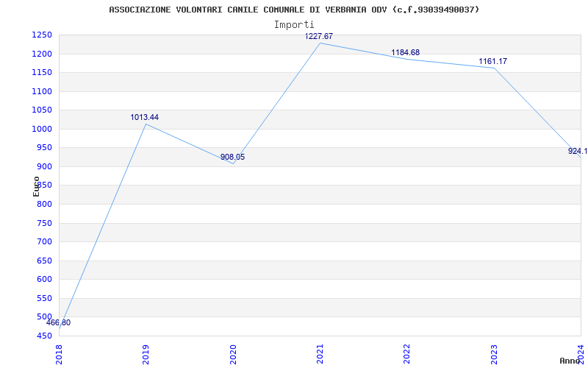Image resolution: width=588 pixels, height=368 pixels.
Task: Click the 750 y-axis tick label
Action: pos(44,223)
